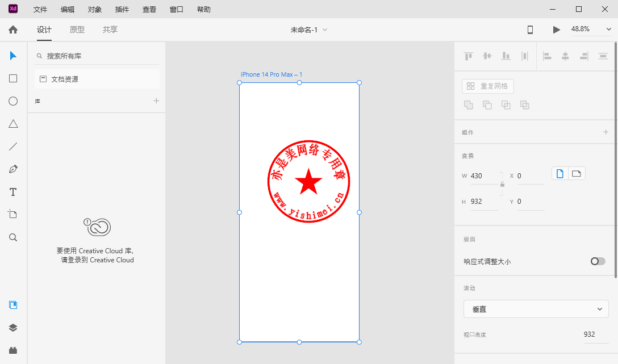
Task: Open the 48.8% zoom level dropdown
Action: [x=591, y=29]
